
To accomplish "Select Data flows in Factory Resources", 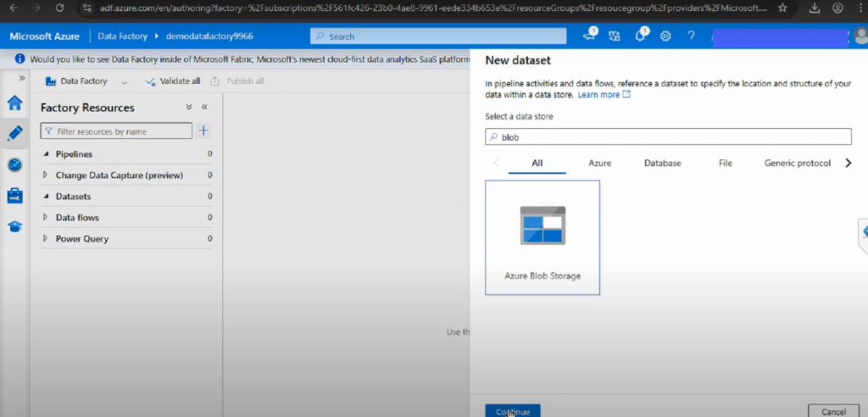I will [77, 218].
